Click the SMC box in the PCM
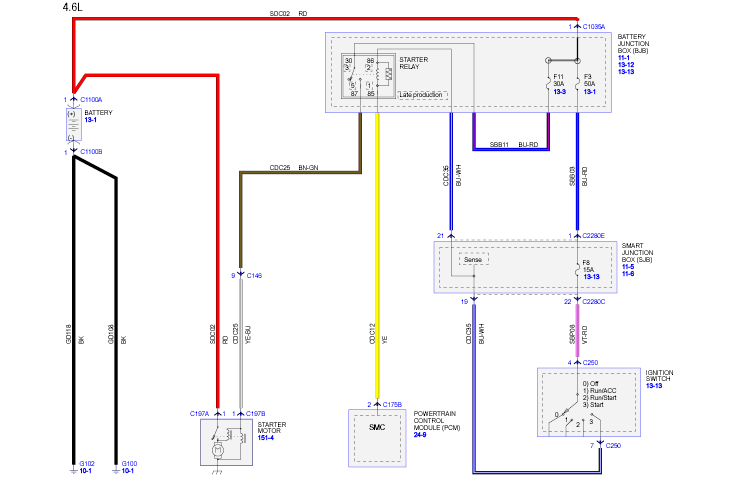The image size is (753, 484). (377, 438)
